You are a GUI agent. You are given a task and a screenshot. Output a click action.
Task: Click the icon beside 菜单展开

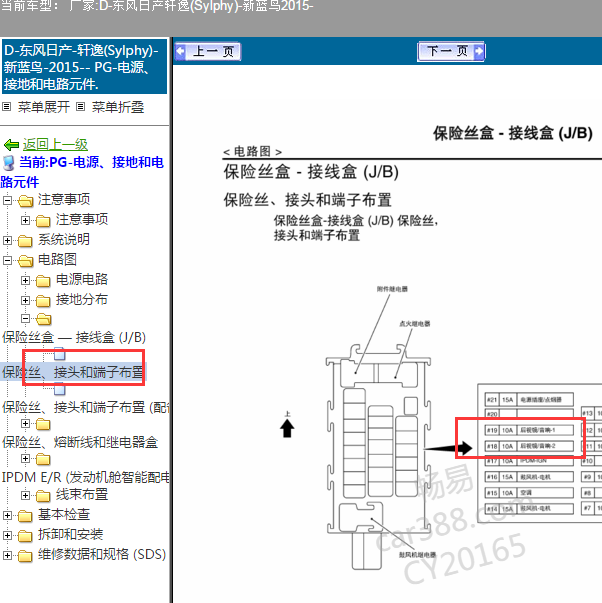(7, 107)
